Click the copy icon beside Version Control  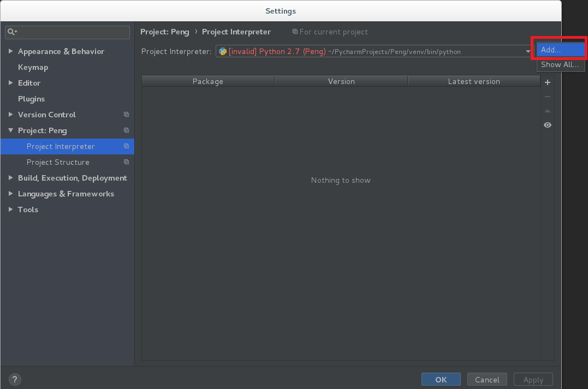126,115
